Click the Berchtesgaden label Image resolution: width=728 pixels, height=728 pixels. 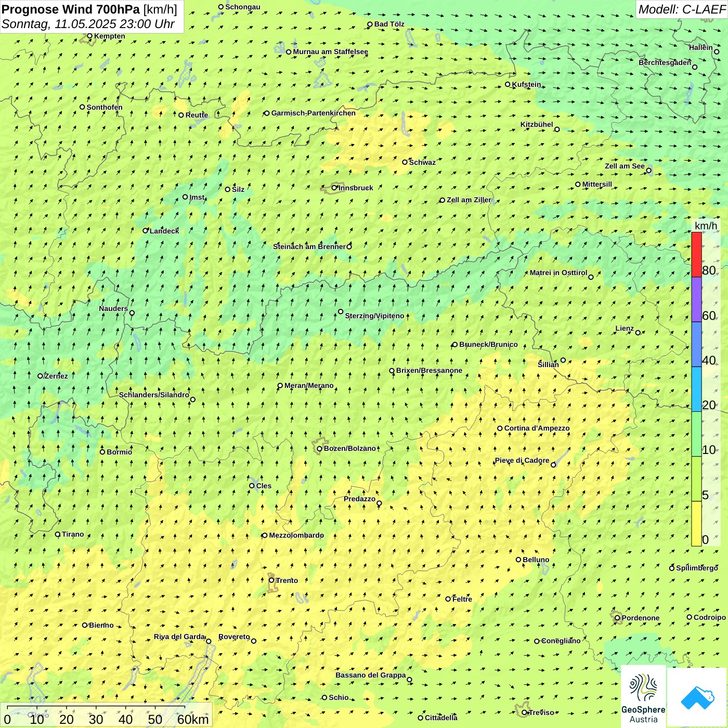(x=665, y=62)
